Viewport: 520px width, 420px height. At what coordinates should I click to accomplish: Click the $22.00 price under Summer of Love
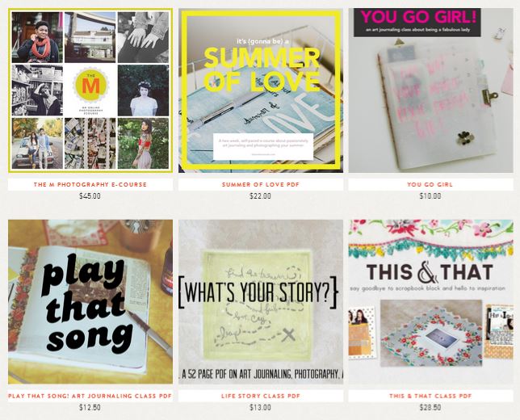tap(260, 196)
